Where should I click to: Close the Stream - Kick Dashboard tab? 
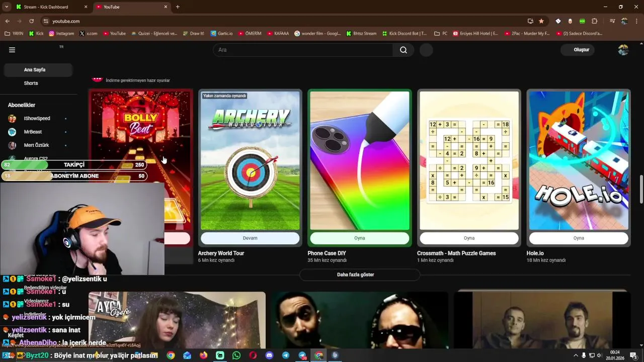[x=86, y=7]
